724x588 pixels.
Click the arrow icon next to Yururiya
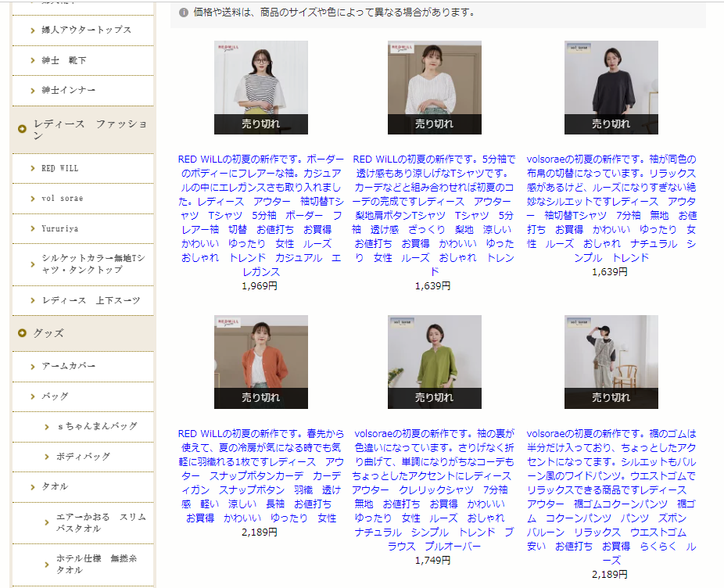coord(34,229)
